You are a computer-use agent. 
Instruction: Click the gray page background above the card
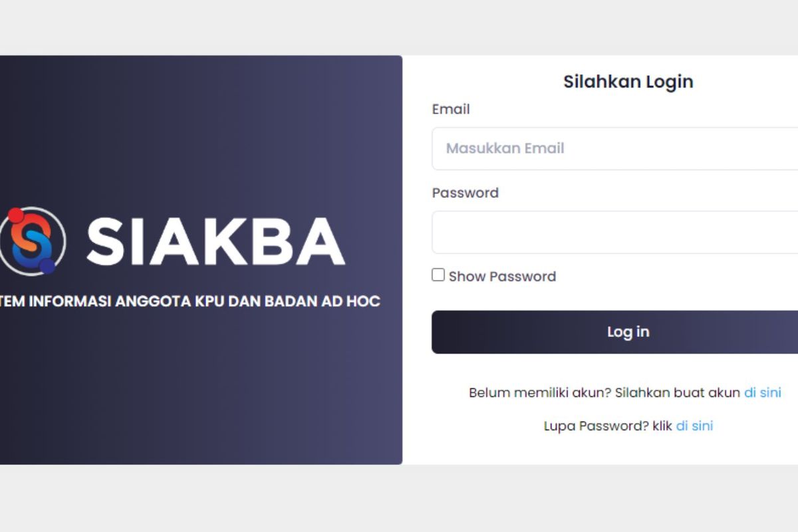(399, 27)
